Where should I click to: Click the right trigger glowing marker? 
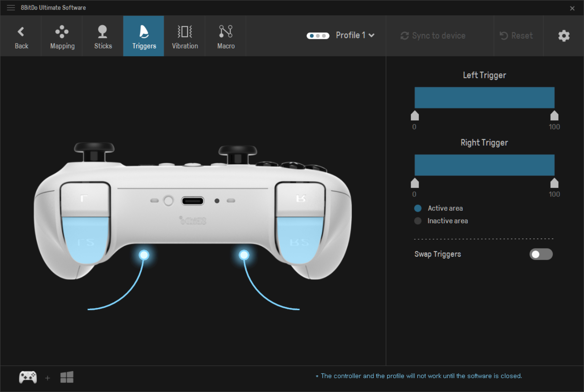pyautogui.click(x=244, y=255)
